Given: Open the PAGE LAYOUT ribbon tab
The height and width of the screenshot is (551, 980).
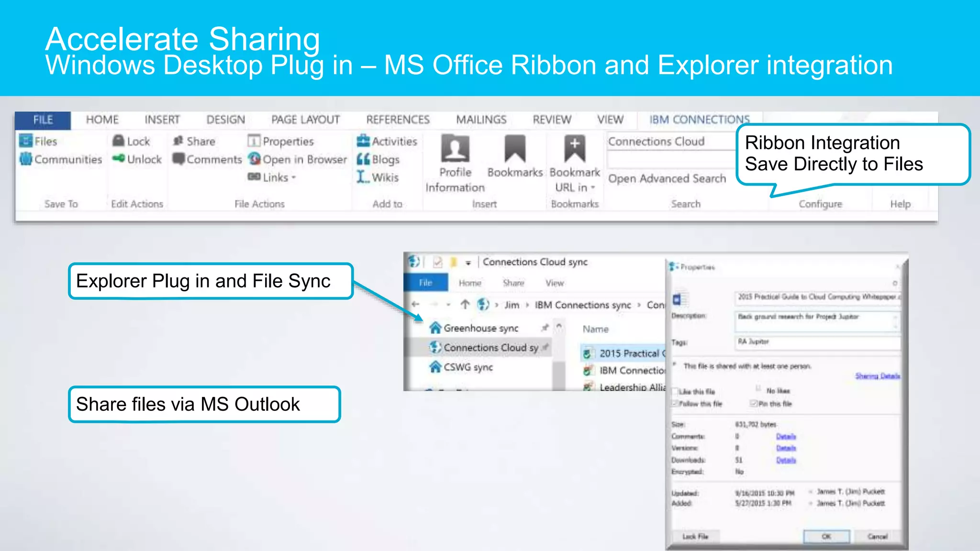Looking at the screenshot, I should pos(305,120).
